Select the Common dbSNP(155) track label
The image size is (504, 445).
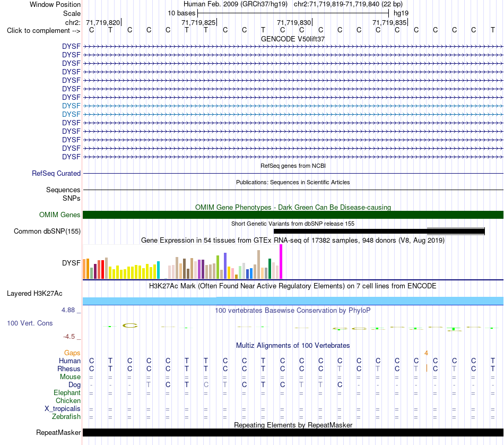pos(47,231)
